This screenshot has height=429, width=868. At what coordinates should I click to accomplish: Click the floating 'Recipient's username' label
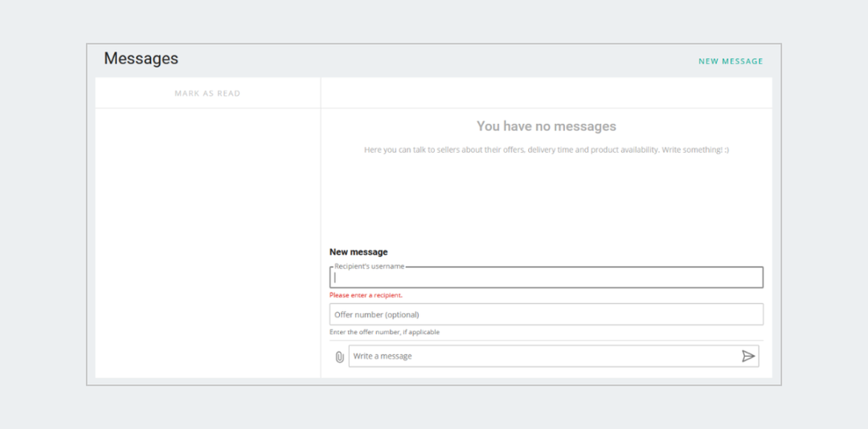pyautogui.click(x=369, y=266)
